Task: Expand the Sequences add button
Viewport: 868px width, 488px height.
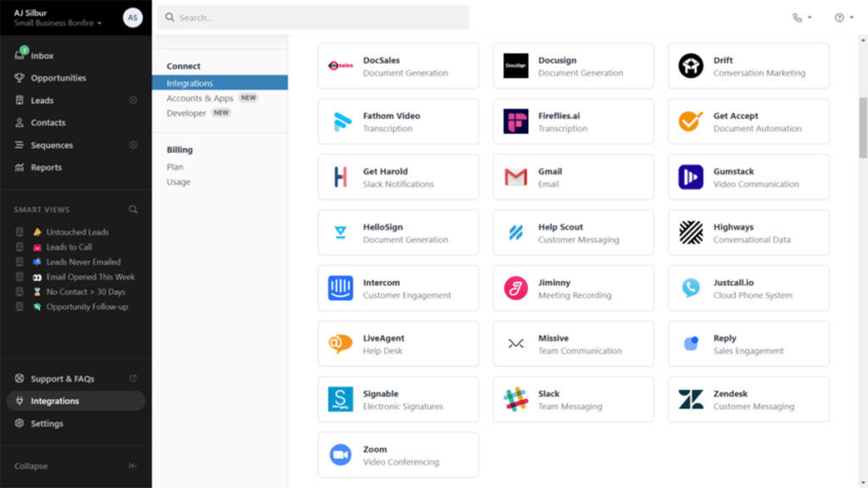Action: click(133, 145)
